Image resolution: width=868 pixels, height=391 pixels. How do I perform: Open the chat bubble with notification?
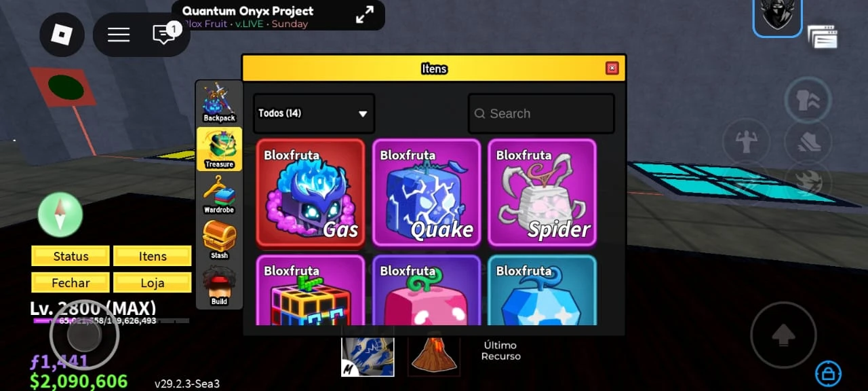[x=165, y=34]
